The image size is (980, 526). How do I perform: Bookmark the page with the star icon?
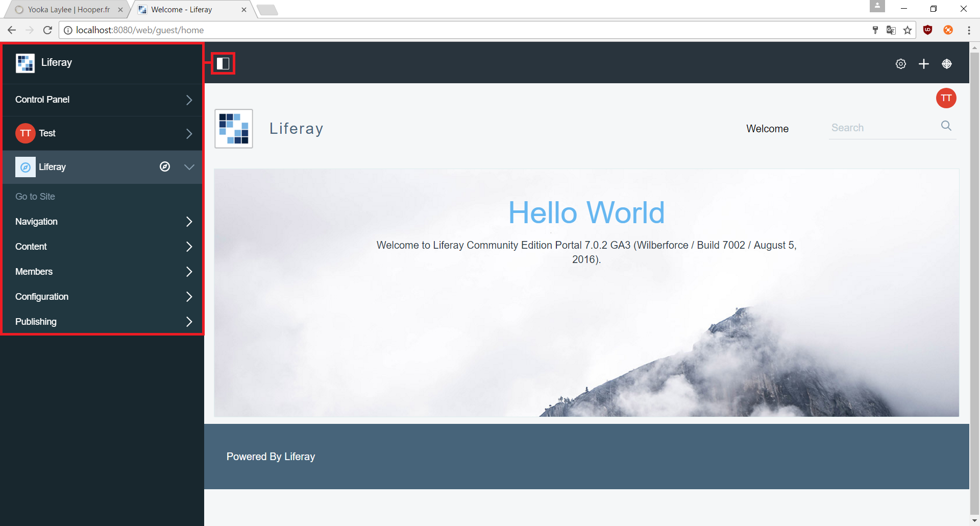tap(908, 30)
